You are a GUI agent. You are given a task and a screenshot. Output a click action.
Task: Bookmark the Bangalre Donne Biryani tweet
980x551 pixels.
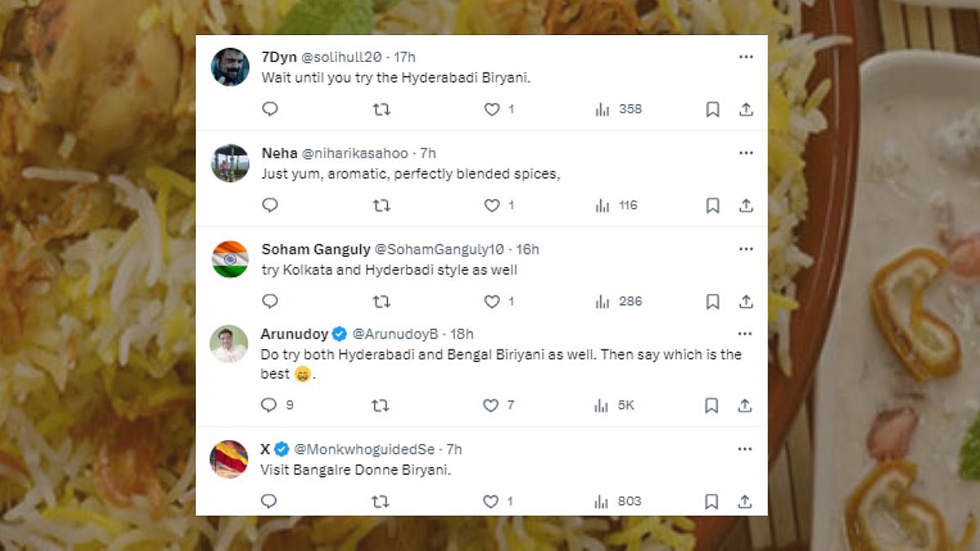712,501
